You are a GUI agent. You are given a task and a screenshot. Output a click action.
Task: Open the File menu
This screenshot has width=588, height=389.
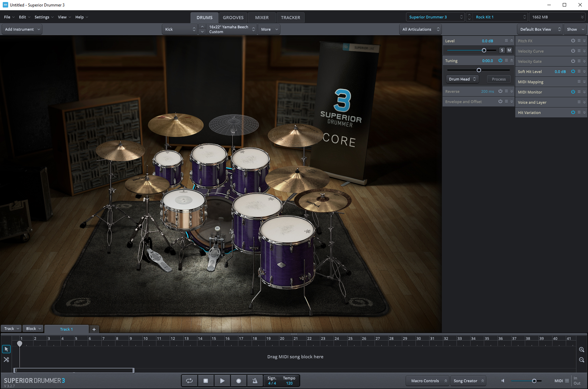click(x=9, y=17)
